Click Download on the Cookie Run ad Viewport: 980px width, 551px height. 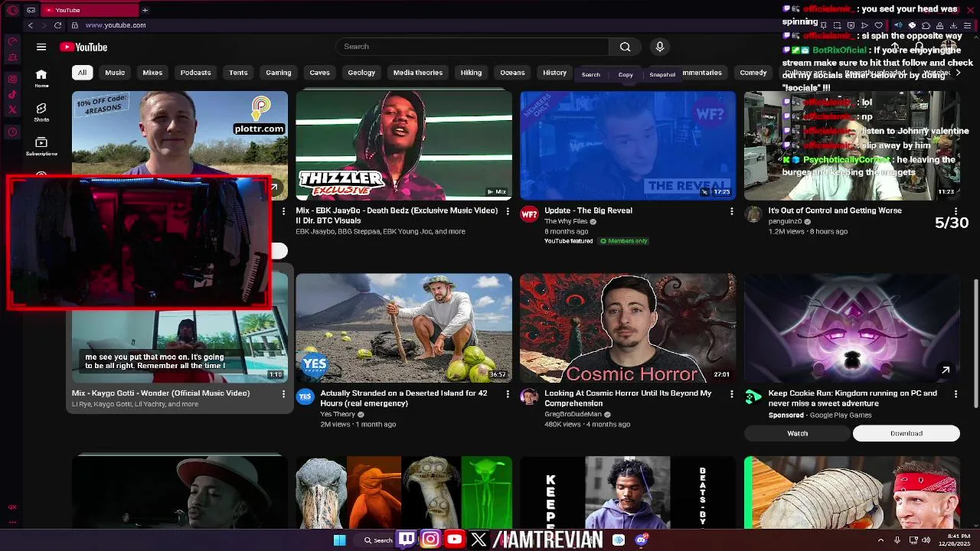coord(906,433)
